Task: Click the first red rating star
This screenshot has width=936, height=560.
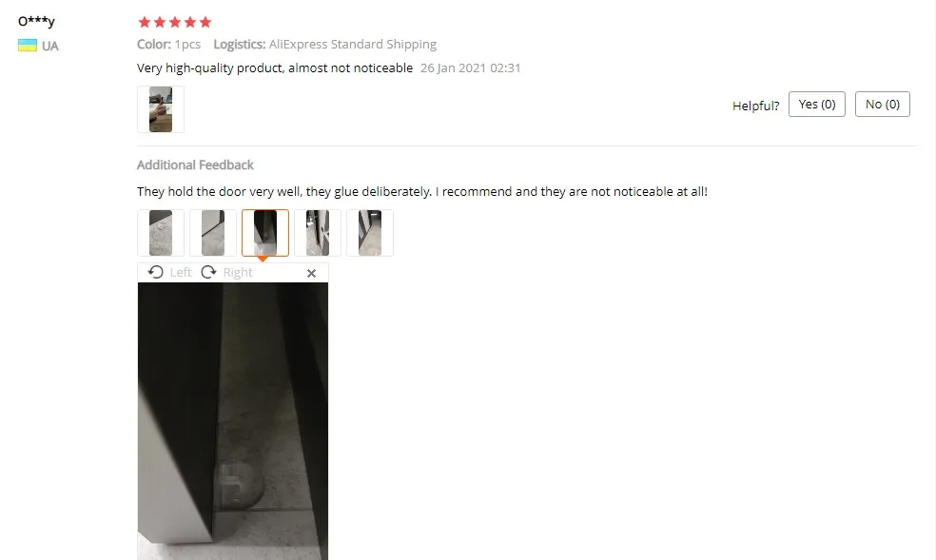Action: [144, 22]
